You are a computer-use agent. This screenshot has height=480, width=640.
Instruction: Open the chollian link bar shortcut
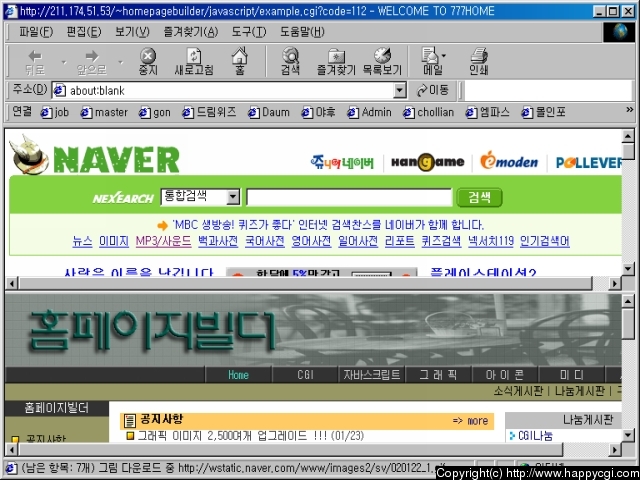click(x=429, y=112)
